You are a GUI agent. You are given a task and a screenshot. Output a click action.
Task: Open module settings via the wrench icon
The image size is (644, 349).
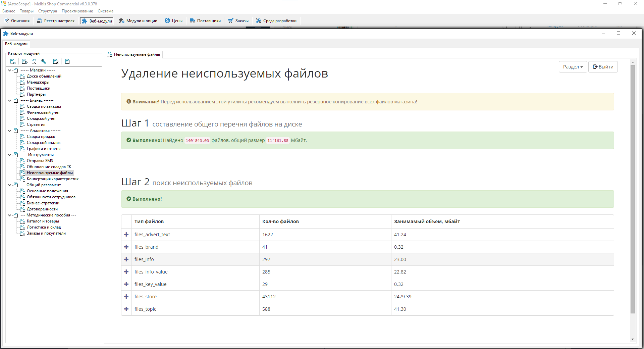tap(43, 61)
